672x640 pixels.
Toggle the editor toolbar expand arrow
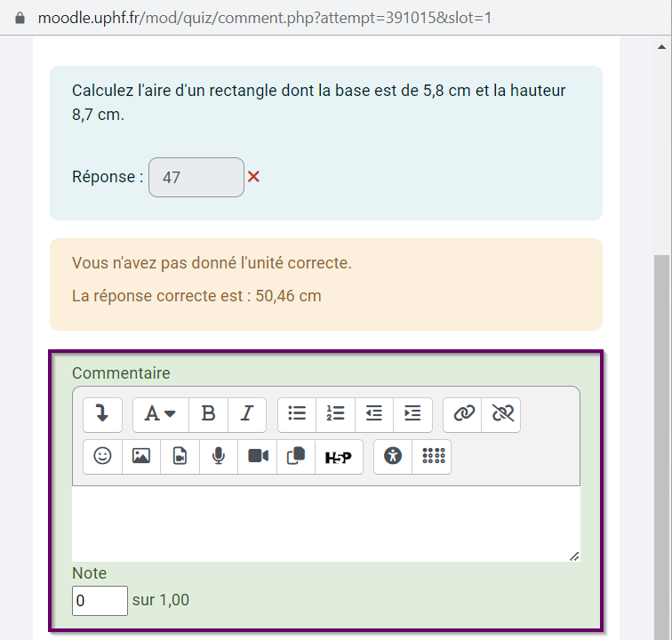(x=102, y=413)
